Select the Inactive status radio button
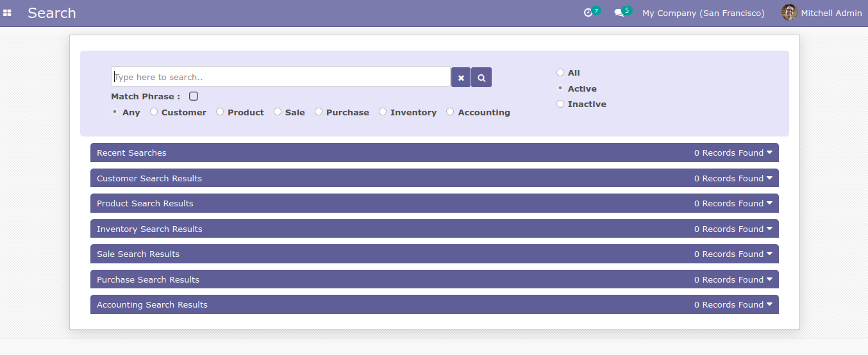 click(560, 104)
